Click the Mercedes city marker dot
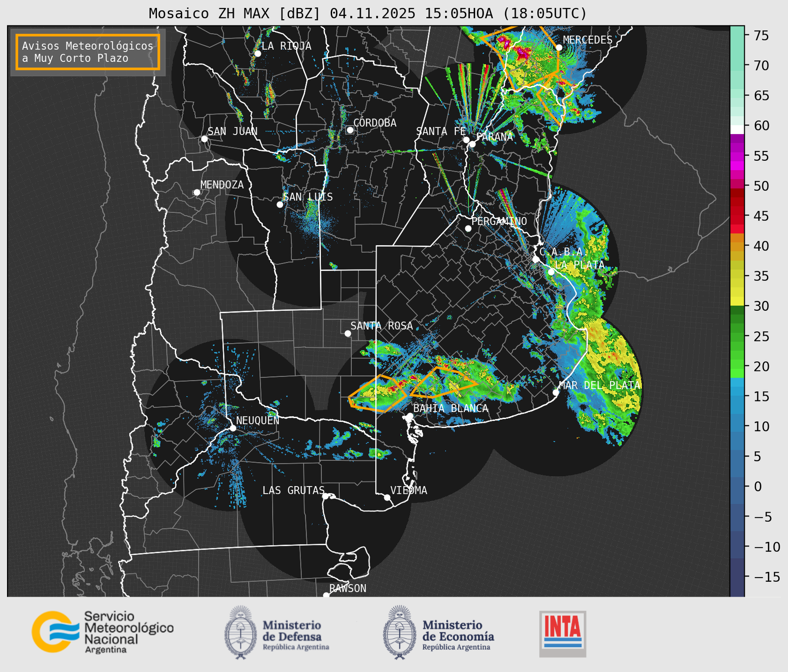The height and width of the screenshot is (672, 788). click(559, 48)
